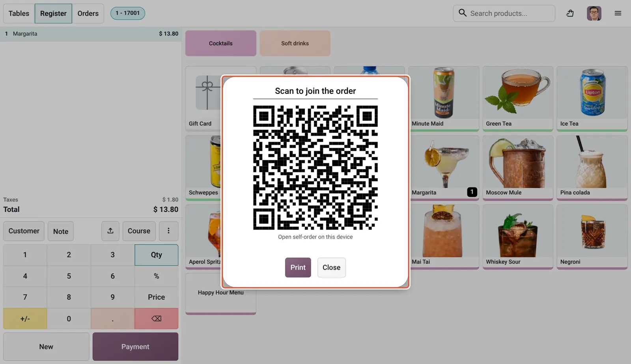Add Whiskey Sour to the order
Screen dimensions: 631x364
coord(518,237)
